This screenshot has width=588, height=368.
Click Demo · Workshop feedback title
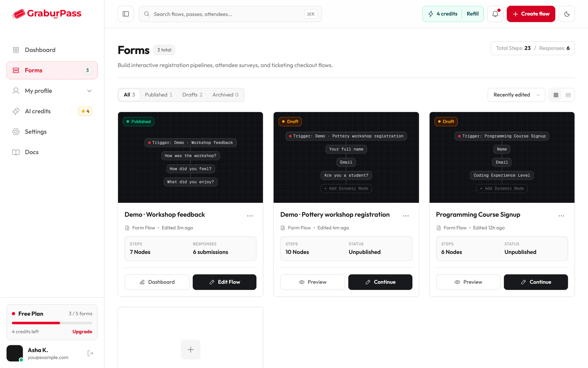[165, 215]
